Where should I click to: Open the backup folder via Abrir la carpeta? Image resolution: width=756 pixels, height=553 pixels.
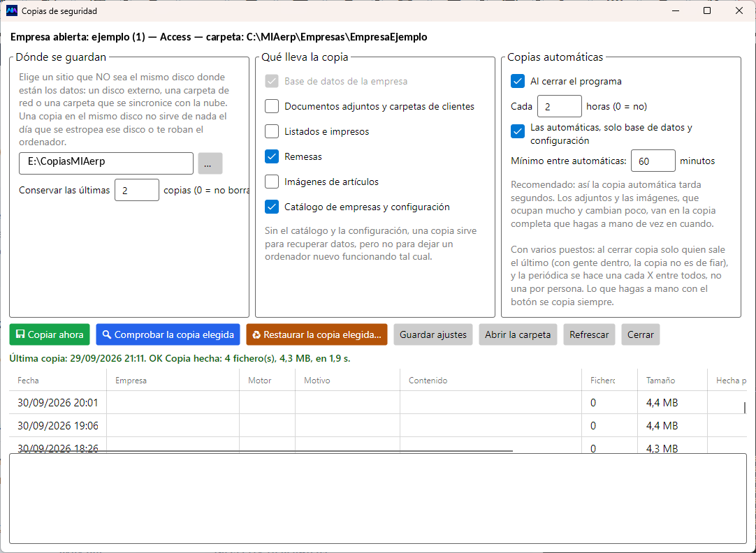518,334
